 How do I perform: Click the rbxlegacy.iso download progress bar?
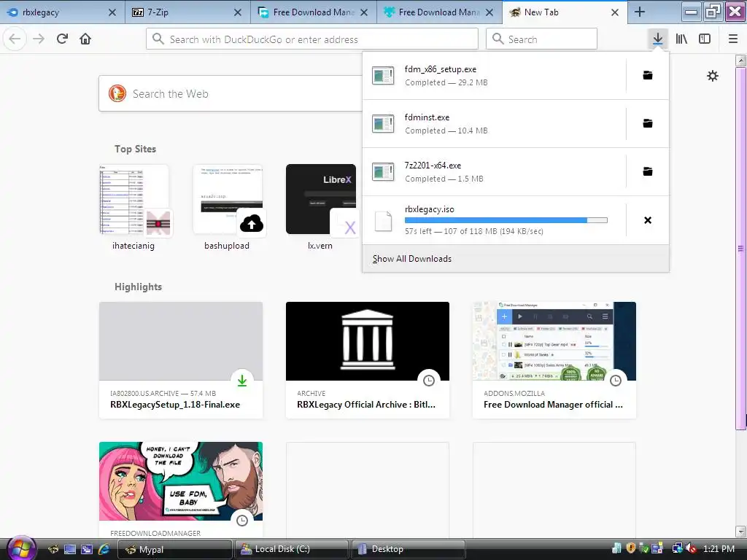click(506, 220)
